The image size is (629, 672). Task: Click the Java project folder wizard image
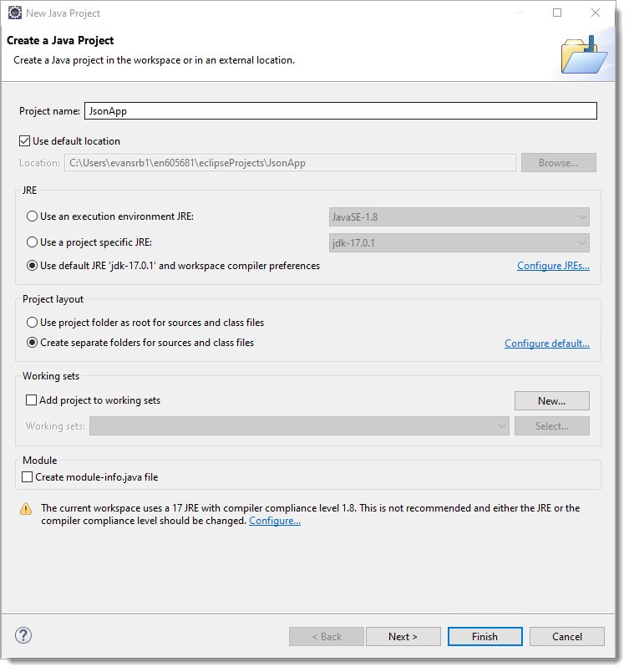[x=584, y=55]
